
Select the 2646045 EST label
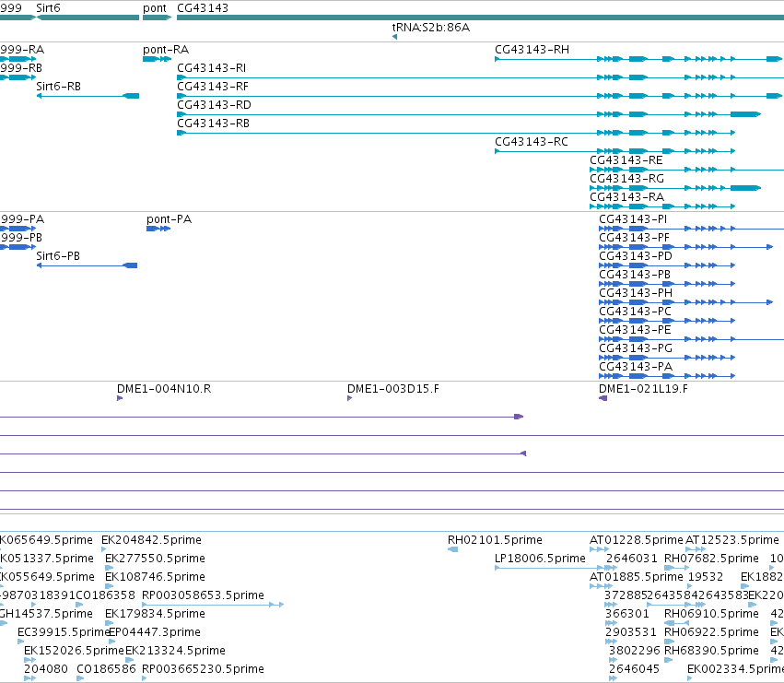tap(634, 669)
